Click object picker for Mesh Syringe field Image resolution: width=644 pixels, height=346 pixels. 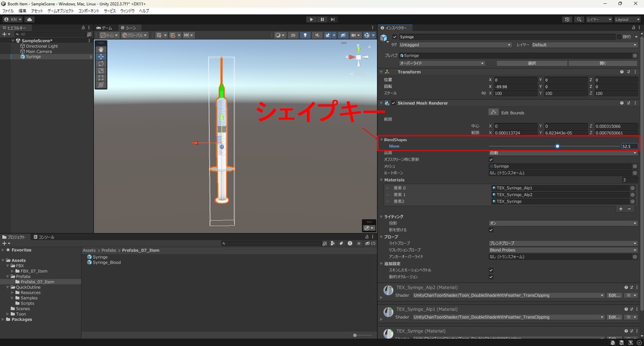click(x=635, y=167)
